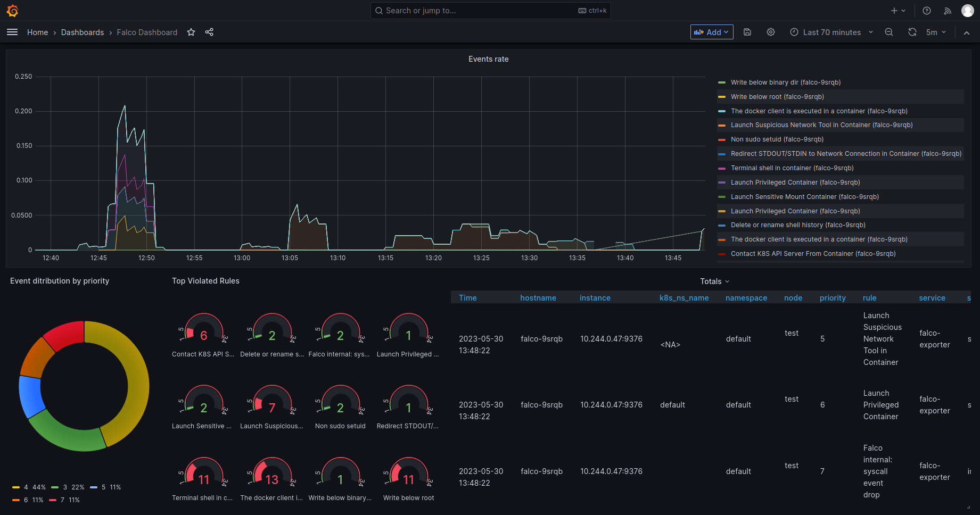The height and width of the screenshot is (515, 980).
Task: Toggle the Terminal shell in container series
Action: [x=792, y=168]
